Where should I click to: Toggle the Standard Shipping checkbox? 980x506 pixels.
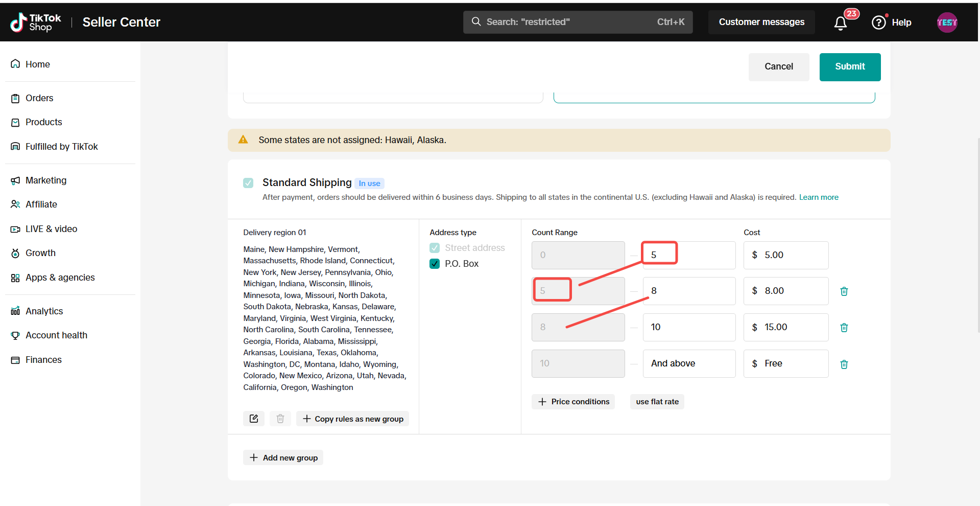[248, 183]
